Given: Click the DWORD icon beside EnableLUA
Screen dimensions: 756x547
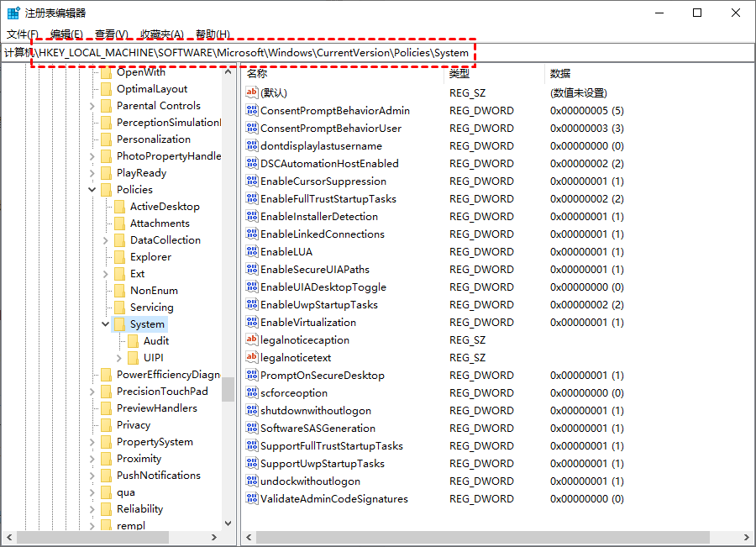Looking at the screenshot, I should 252,251.
